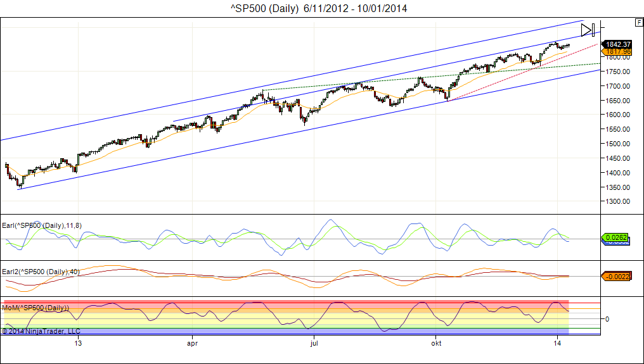Click the green 0.0262 Earl value marker

616,238
